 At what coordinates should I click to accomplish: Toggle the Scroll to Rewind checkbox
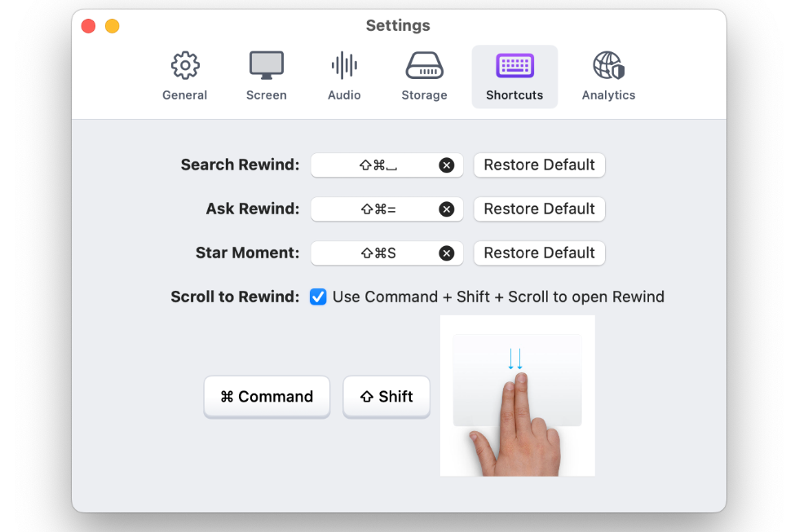point(318,297)
